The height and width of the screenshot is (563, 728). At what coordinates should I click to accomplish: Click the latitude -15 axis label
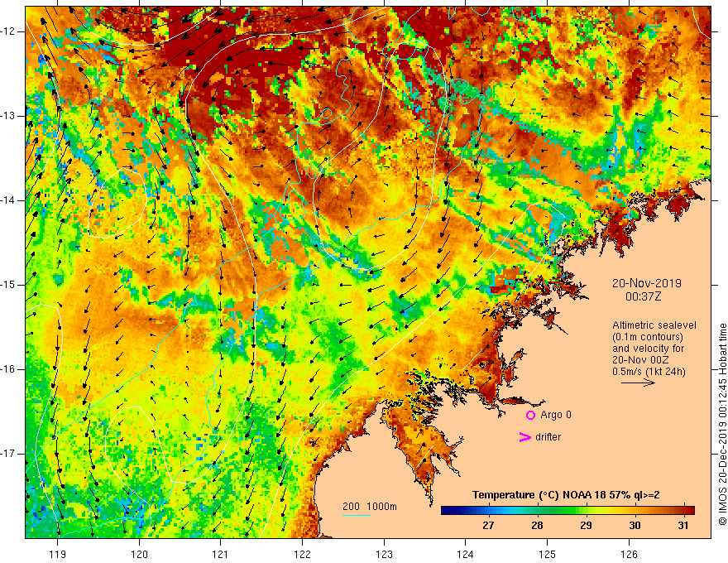click(x=8, y=285)
